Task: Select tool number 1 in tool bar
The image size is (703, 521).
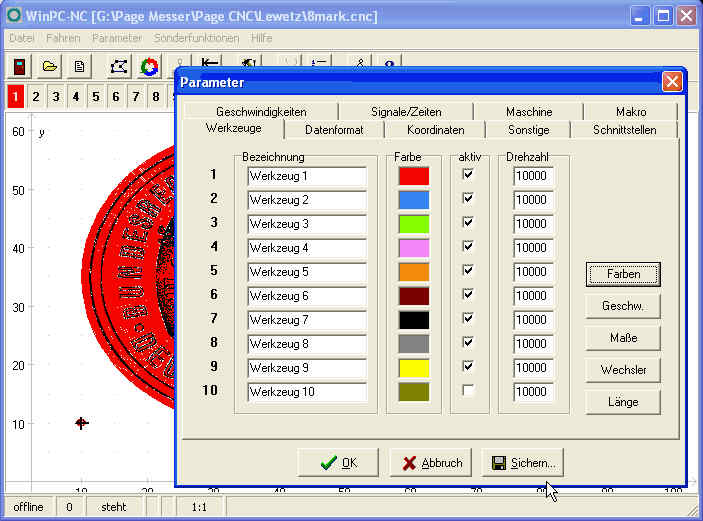Action: point(16,96)
